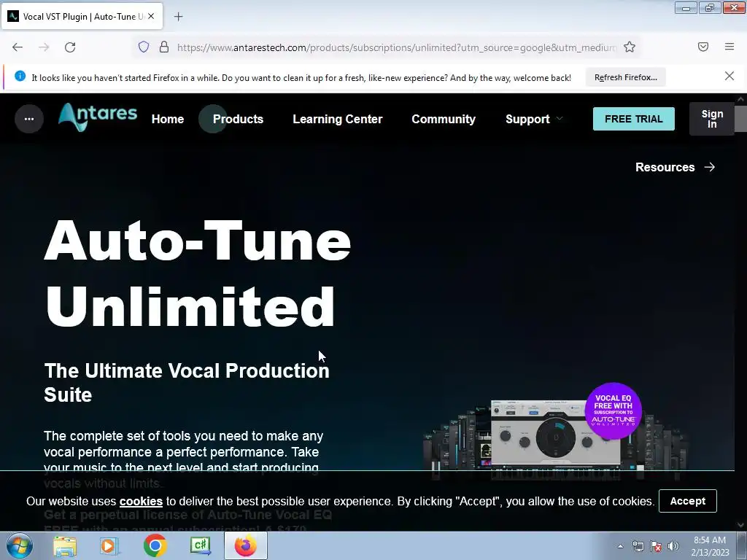Close the Vocal VST Plugin tab
Viewport: 747px width, 560px height.
point(151,16)
